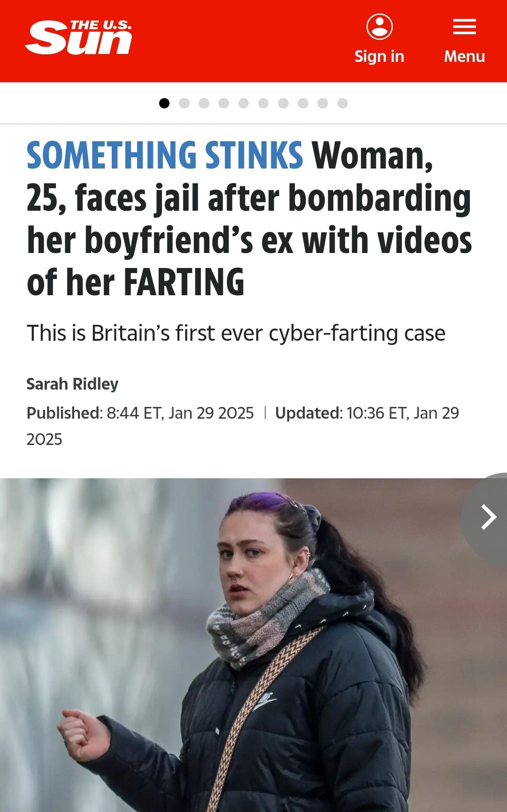Click the Sign in text label
507x812 pixels.
coord(379,56)
